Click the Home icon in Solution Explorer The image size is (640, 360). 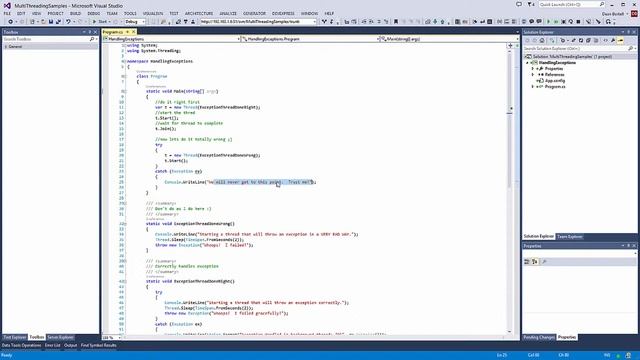pyautogui.click(x=542, y=40)
